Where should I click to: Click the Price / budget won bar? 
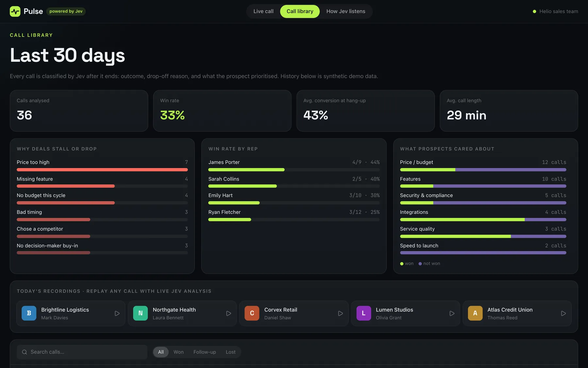click(x=428, y=170)
